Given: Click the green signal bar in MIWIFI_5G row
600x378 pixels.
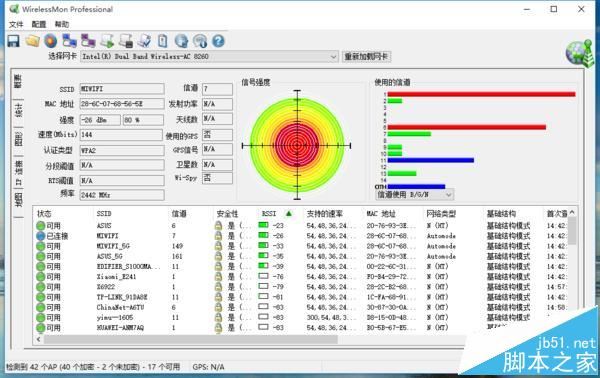Looking at the screenshot, I should (263, 245).
